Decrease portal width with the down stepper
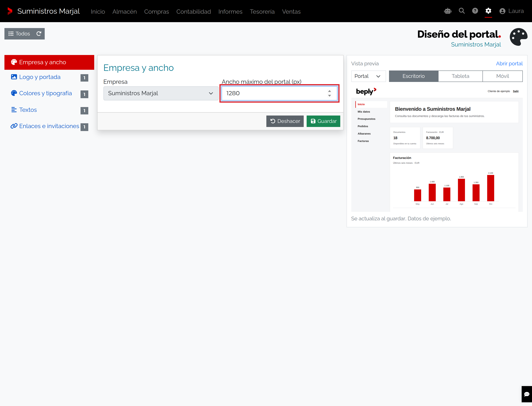Viewport: 532px width, 406px height. coord(330,96)
